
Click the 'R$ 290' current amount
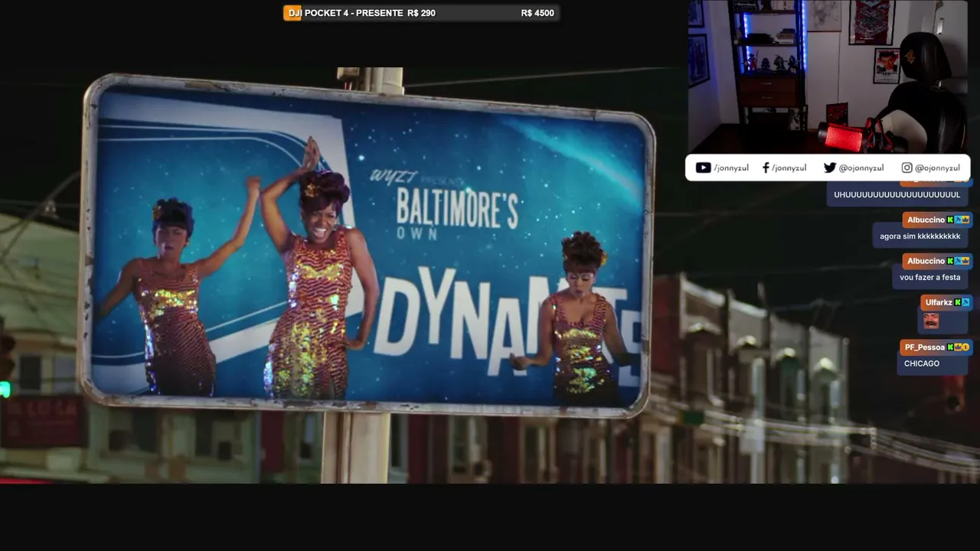pyautogui.click(x=422, y=13)
